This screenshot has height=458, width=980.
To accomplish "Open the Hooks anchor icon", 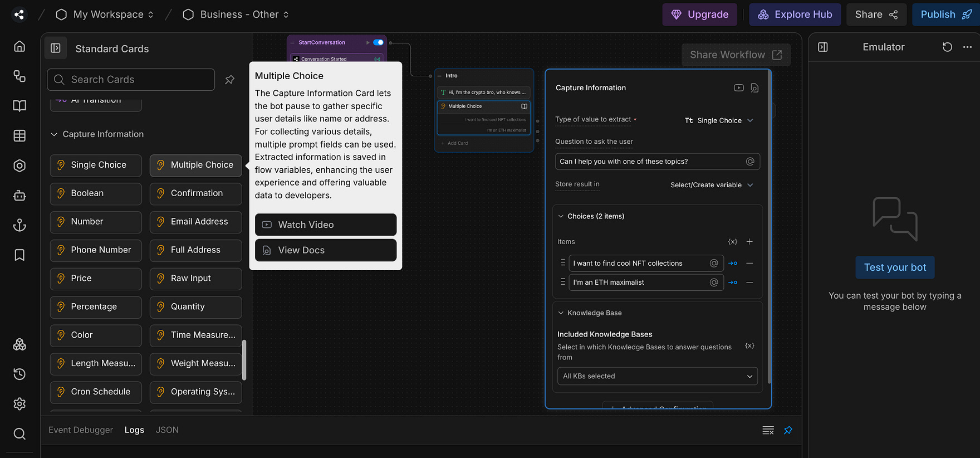I will 19,225.
